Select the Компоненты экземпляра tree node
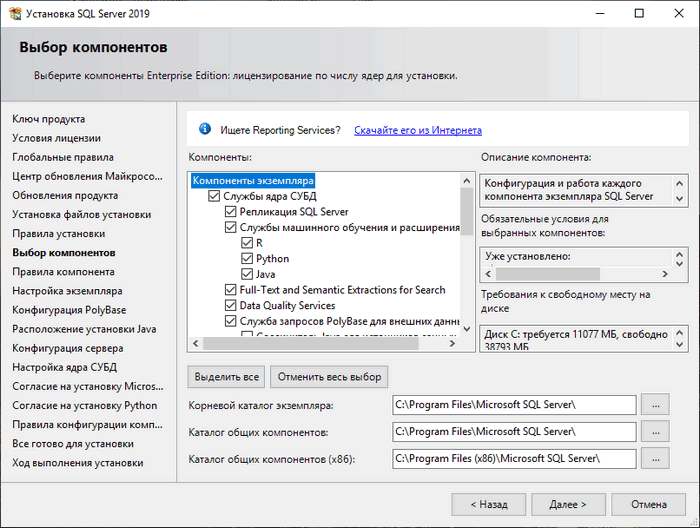700x528 pixels. click(253, 181)
